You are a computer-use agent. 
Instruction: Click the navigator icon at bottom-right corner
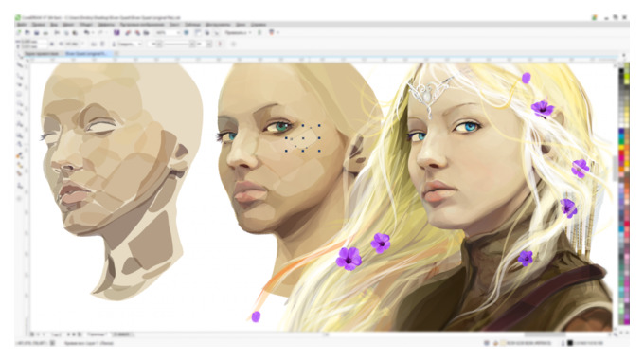615,334
